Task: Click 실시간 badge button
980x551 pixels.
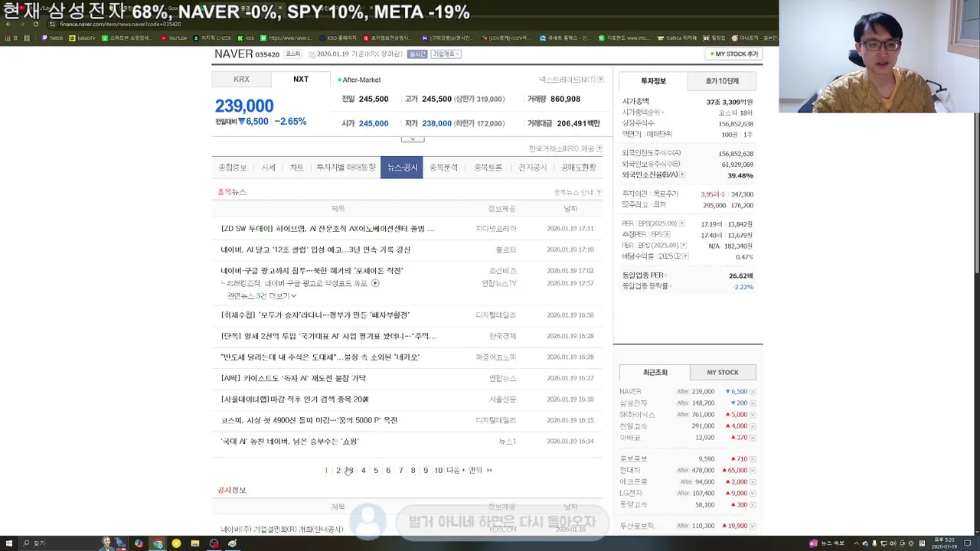Action: [x=417, y=54]
